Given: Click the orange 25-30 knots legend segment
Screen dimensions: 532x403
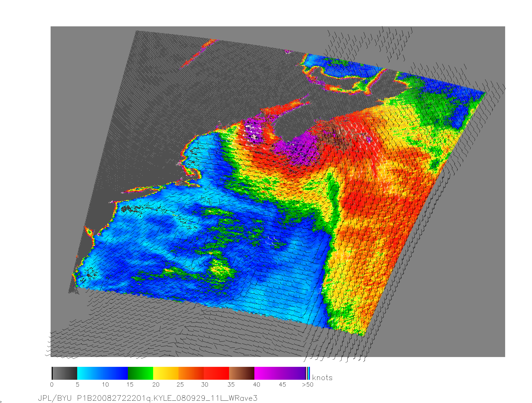Looking at the screenshot, I should 191,373.
